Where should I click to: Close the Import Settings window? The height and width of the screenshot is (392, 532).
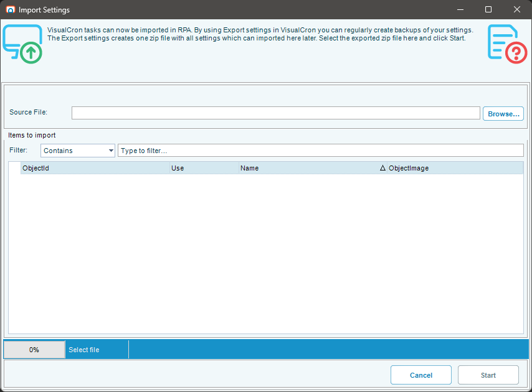516,9
